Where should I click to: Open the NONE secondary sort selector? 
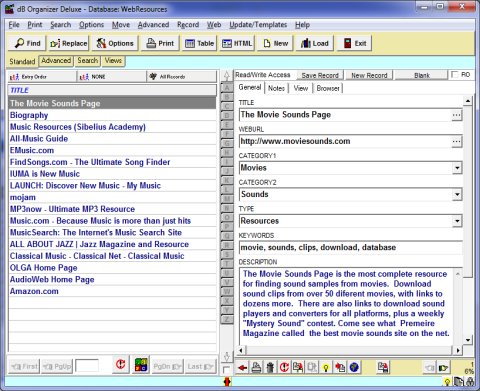(112, 77)
